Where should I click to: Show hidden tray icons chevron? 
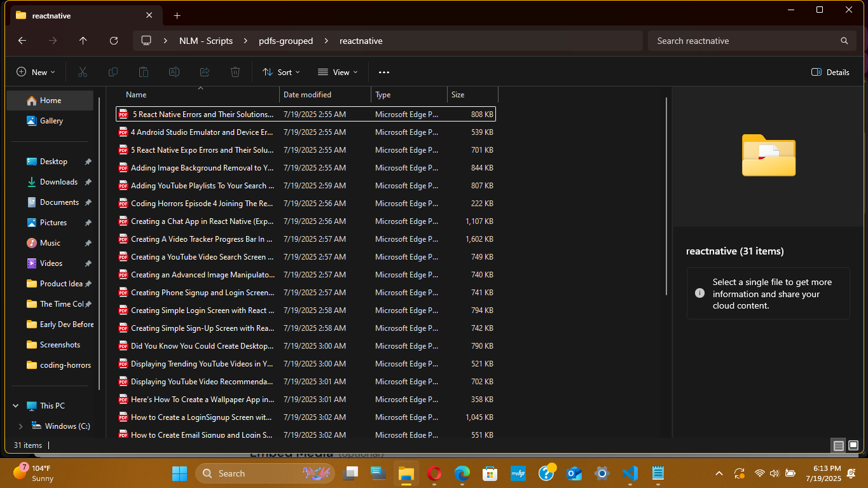[x=719, y=473]
